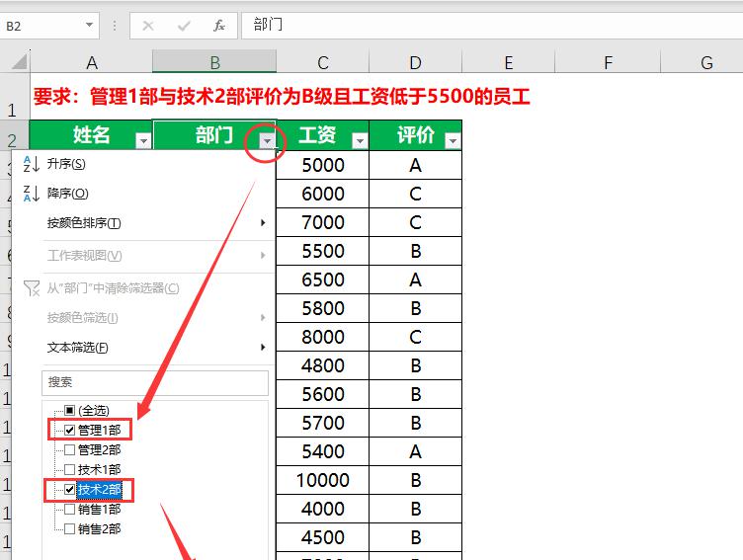The image size is (743, 560).
Task: Check the 技术1部 checkbox
Action: point(69,469)
